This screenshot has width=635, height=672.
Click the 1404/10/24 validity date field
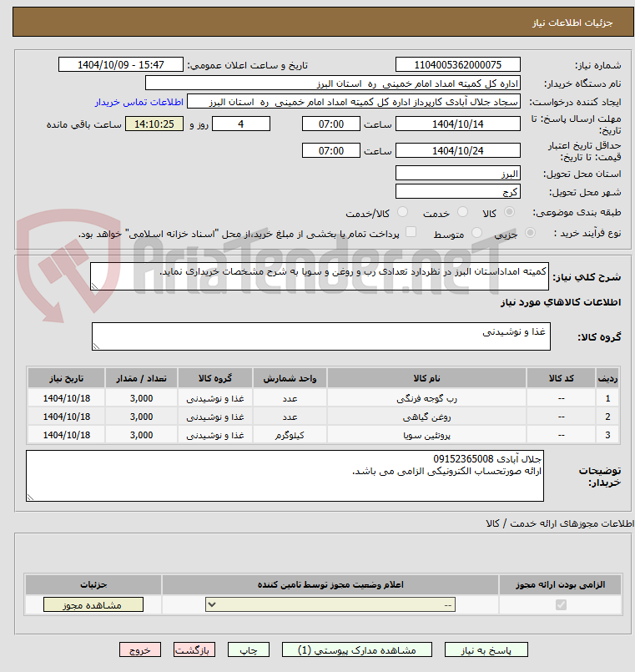tap(457, 150)
